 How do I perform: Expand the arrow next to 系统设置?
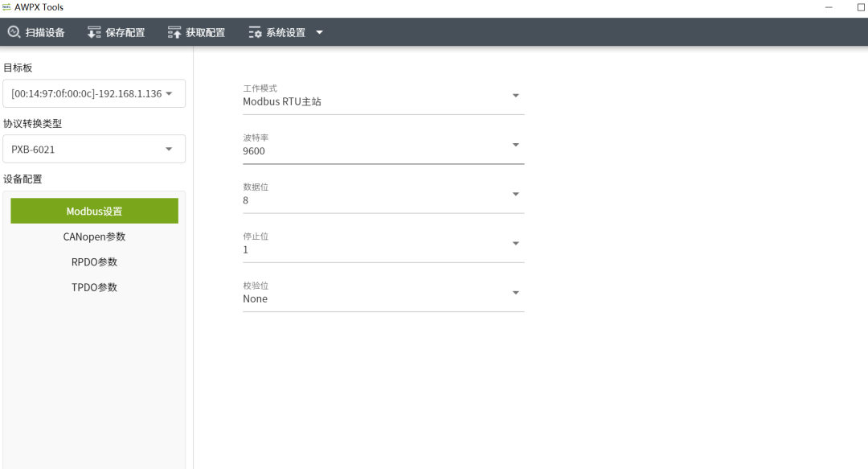[319, 32]
